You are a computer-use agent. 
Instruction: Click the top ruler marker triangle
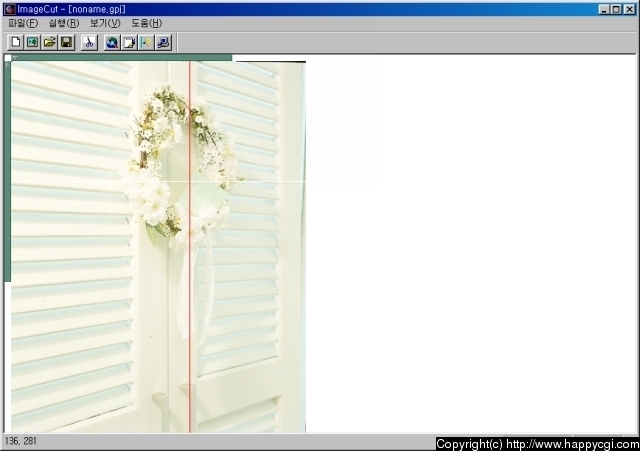pyautogui.click(x=15, y=58)
